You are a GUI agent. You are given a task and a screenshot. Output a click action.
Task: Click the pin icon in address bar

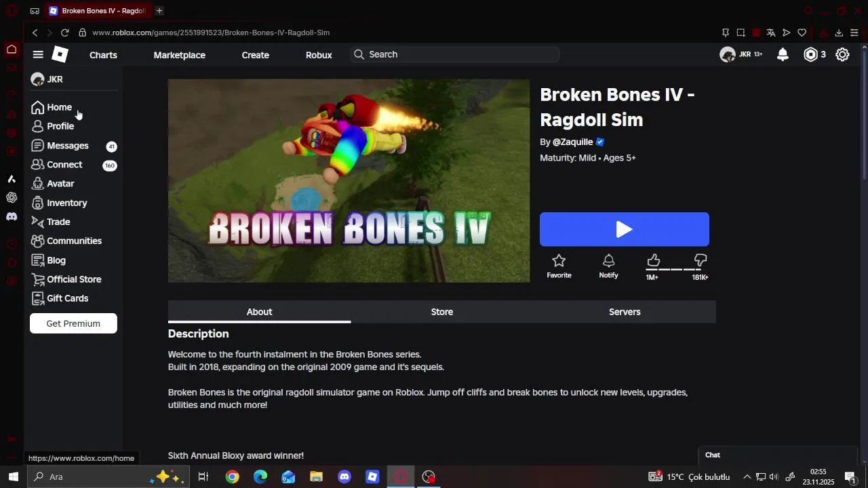pyautogui.click(x=726, y=33)
